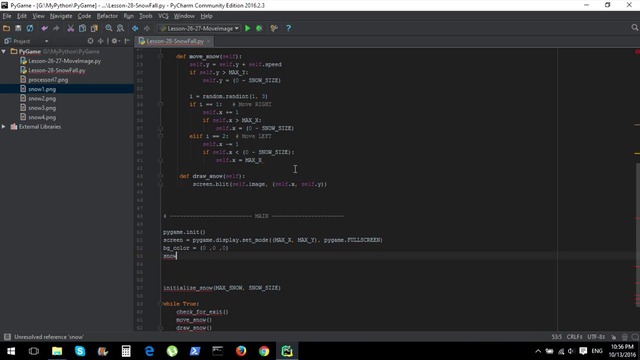The image size is (640, 360).
Task: Run the configuration with green play icon
Action: [x=247, y=28]
